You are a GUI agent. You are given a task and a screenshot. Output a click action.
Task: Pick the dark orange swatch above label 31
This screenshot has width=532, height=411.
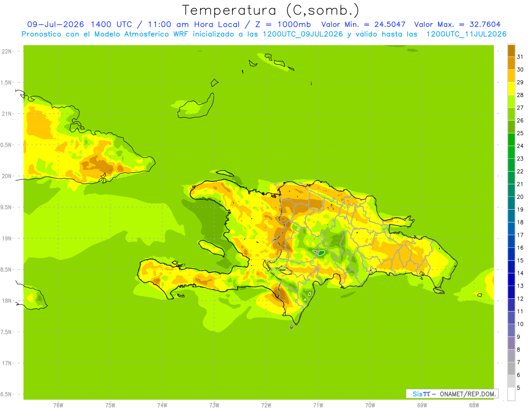(511, 51)
